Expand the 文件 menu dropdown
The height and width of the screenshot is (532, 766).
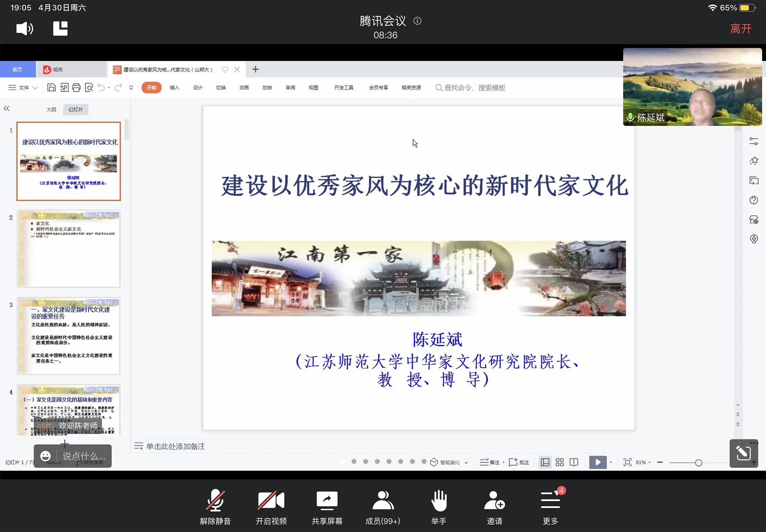(23, 88)
